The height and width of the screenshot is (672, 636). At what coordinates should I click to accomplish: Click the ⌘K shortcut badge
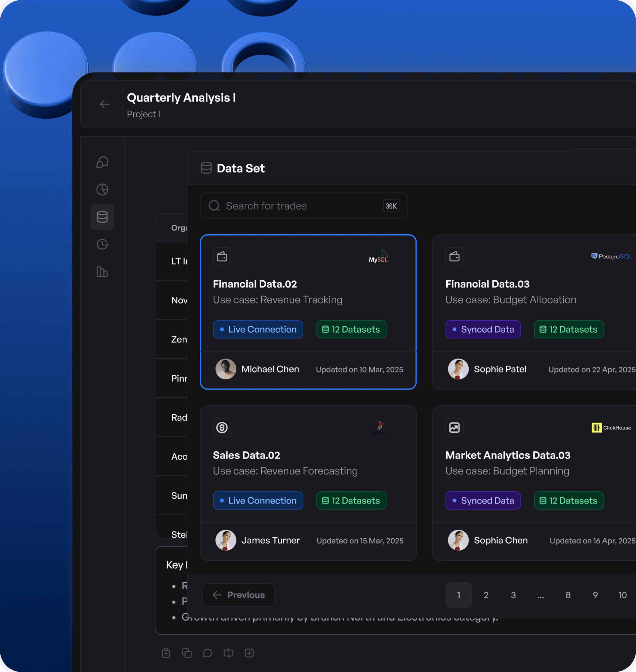tap(391, 206)
